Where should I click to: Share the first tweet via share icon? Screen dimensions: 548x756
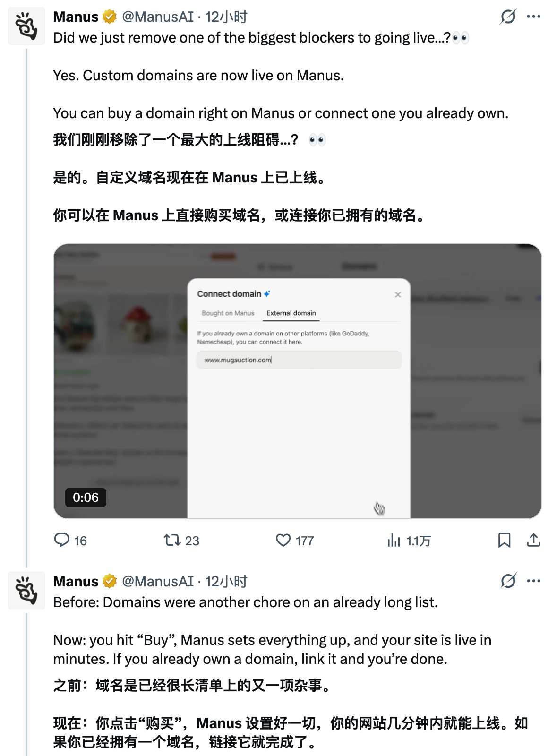pyautogui.click(x=533, y=540)
